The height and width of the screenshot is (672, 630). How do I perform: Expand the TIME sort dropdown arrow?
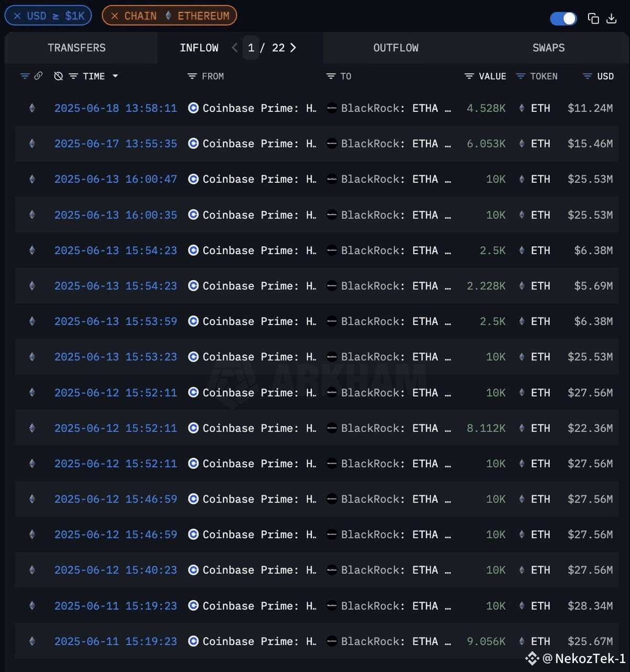click(x=115, y=76)
